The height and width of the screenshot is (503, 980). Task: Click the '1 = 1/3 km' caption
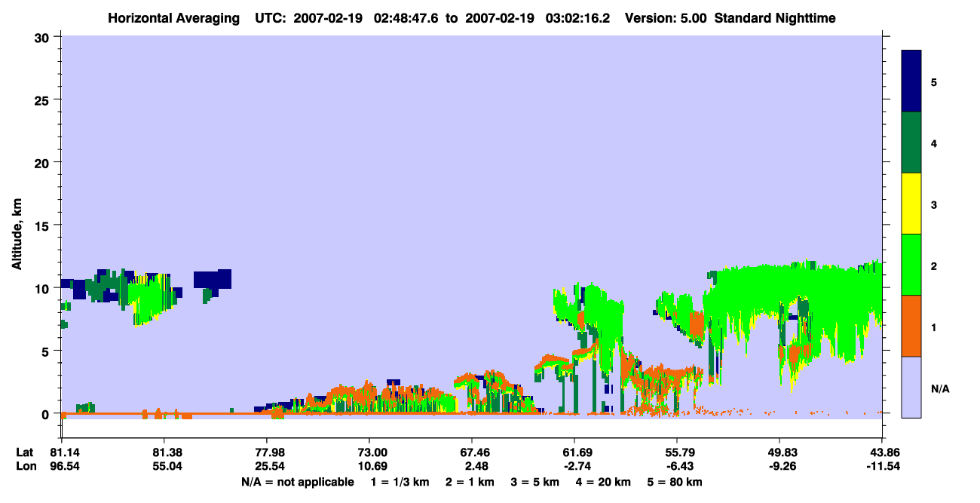(399, 482)
